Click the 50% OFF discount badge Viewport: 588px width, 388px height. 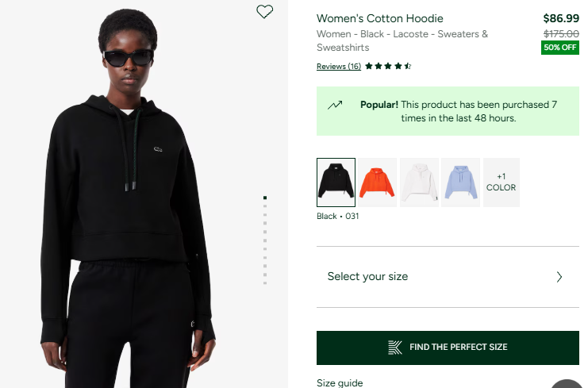pyautogui.click(x=560, y=48)
